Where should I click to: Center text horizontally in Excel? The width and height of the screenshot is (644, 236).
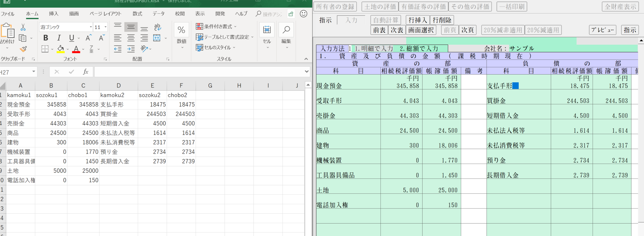pyautogui.click(x=131, y=38)
